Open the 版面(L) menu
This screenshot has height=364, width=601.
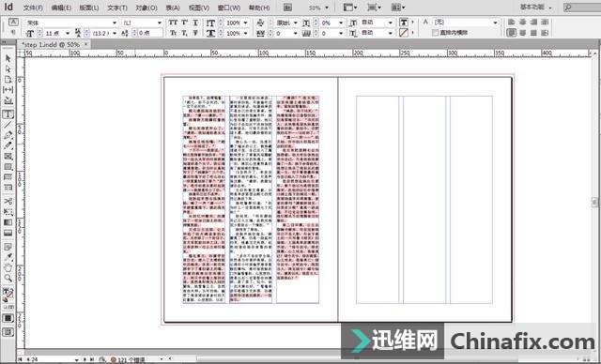tap(89, 8)
